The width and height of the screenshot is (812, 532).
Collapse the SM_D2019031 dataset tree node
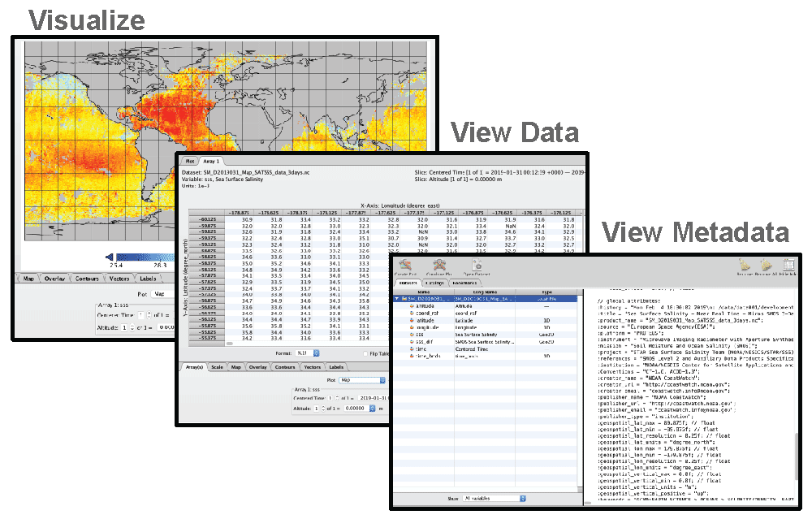tap(397, 299)
